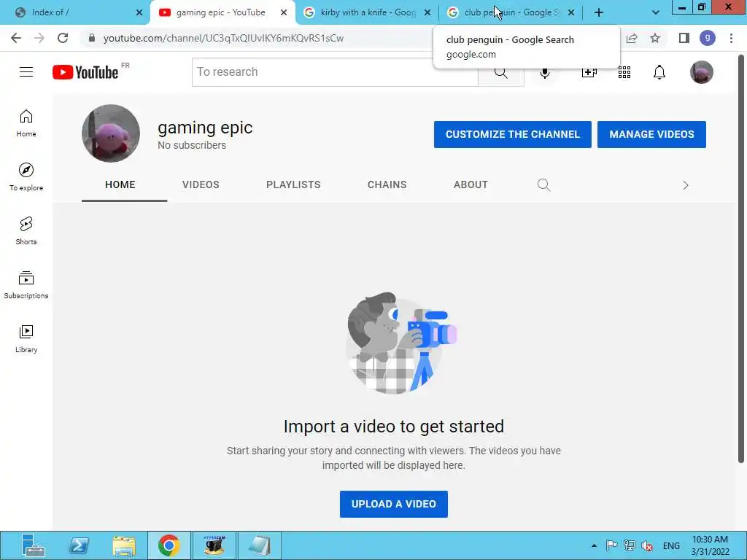
Task: Open the YouTube apps grid icon
Action: click(624, 72)
